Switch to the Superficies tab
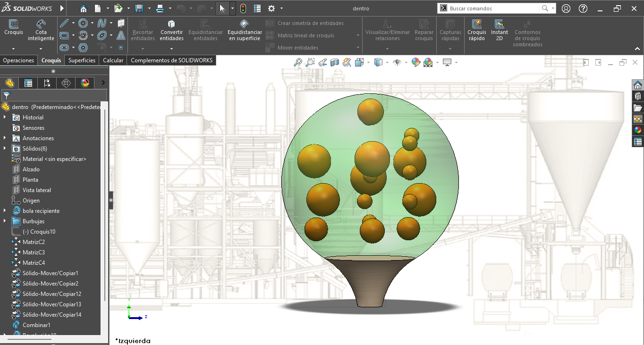 point(82,60)
